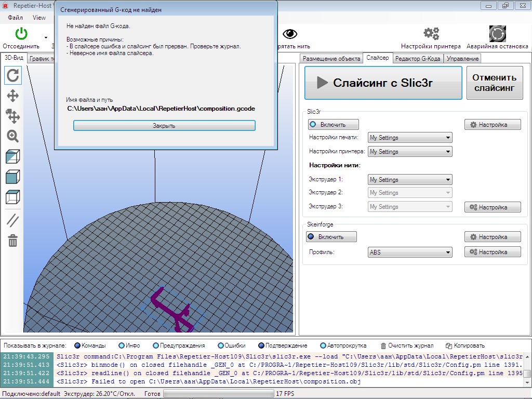The image size is (532, 399).
Task: Expand the Экструдер 1 dropdown
Action: [x=410, y=180]
